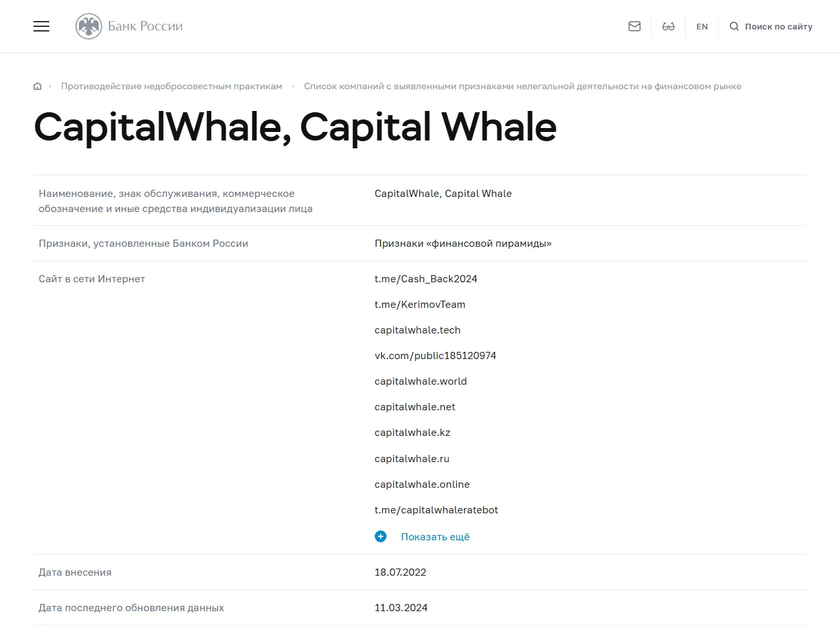The width and height of the screenshot is (840, 644).
Task: Select capitalwhale.net entry
Action: pos(415,407)
